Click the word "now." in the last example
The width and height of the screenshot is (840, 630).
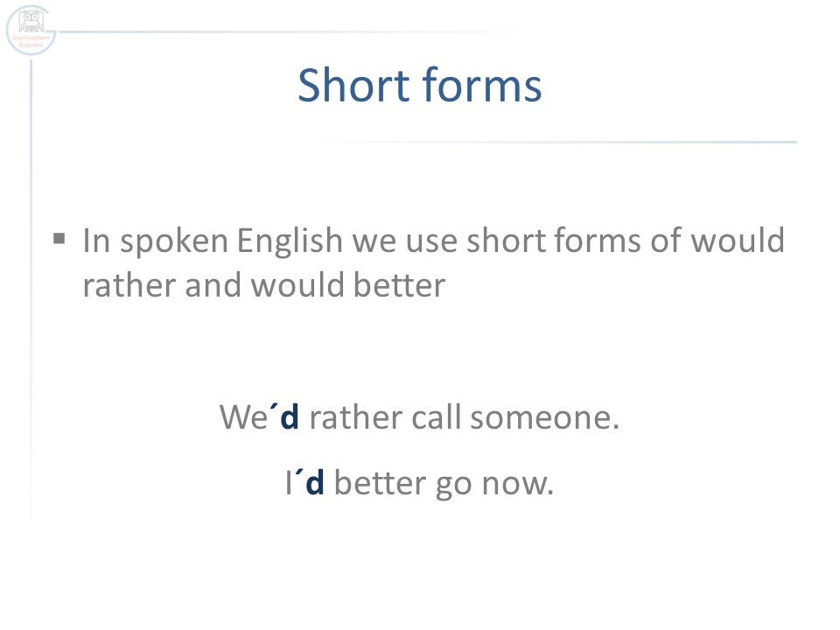point(517,483)
